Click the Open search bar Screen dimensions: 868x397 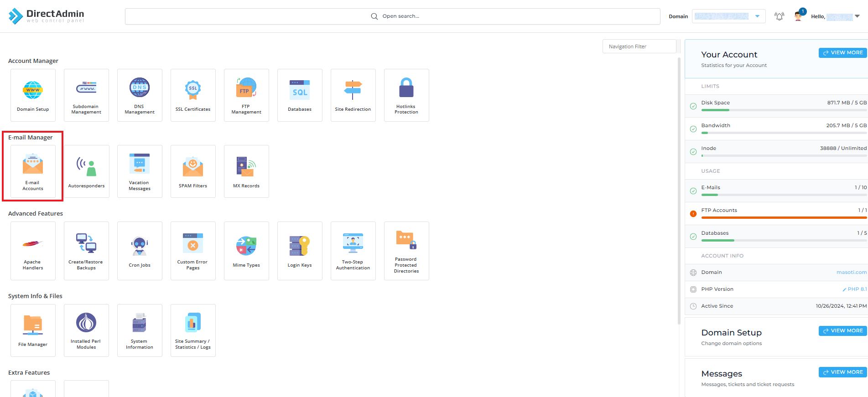(392, 16)
